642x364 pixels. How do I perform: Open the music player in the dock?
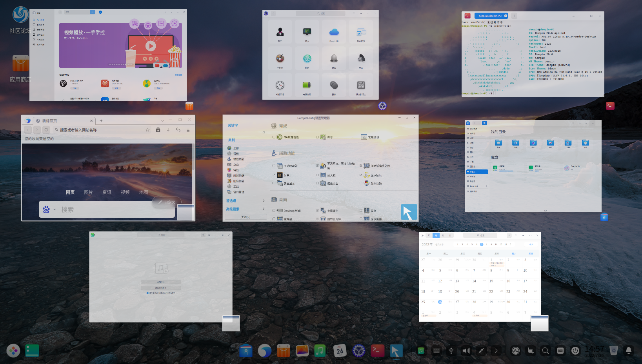(320, 351)
